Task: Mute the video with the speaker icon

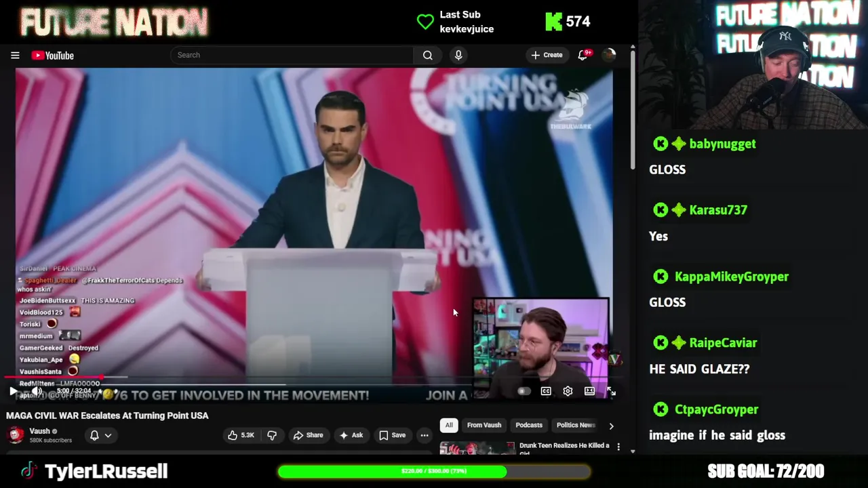Action: click(x=37, y=391)
